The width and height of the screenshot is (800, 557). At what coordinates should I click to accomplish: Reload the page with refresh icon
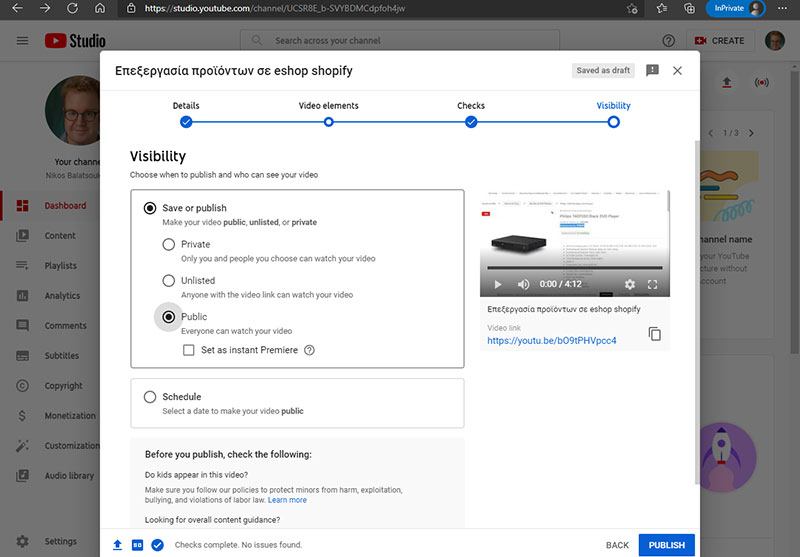(x=72, y=8)
